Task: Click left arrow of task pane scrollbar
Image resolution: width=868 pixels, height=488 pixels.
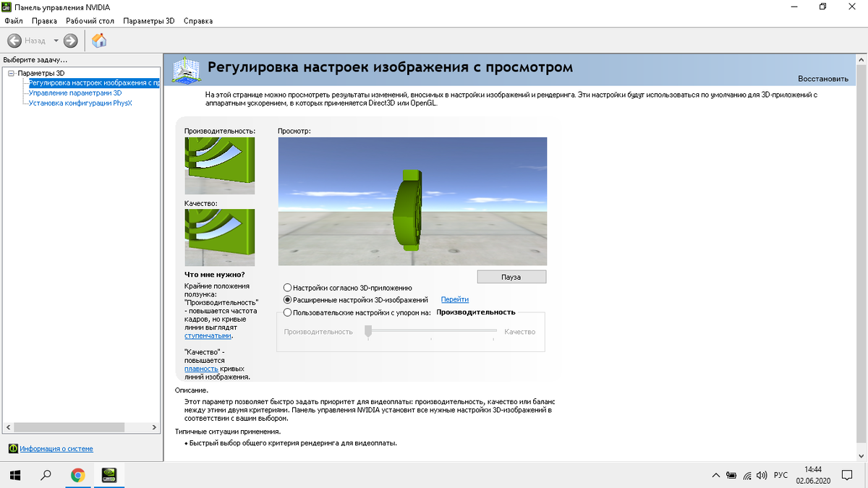Action: pyautogui.click(x=7, y=427)
